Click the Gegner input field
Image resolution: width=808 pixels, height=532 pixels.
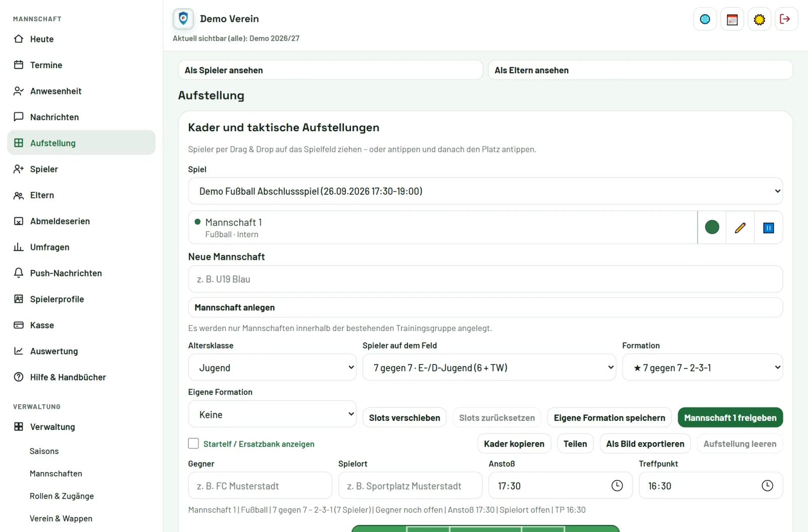tap(260, 486)
